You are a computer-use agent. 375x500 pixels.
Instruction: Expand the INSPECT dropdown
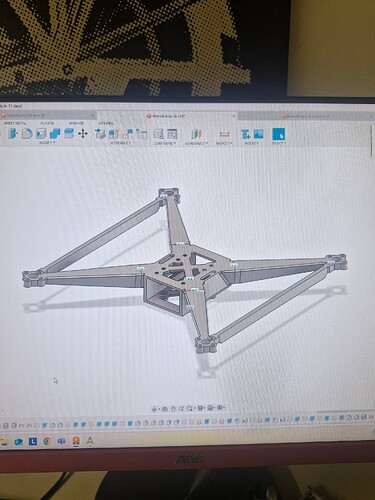pyautogui.click(x=224, y=143)
